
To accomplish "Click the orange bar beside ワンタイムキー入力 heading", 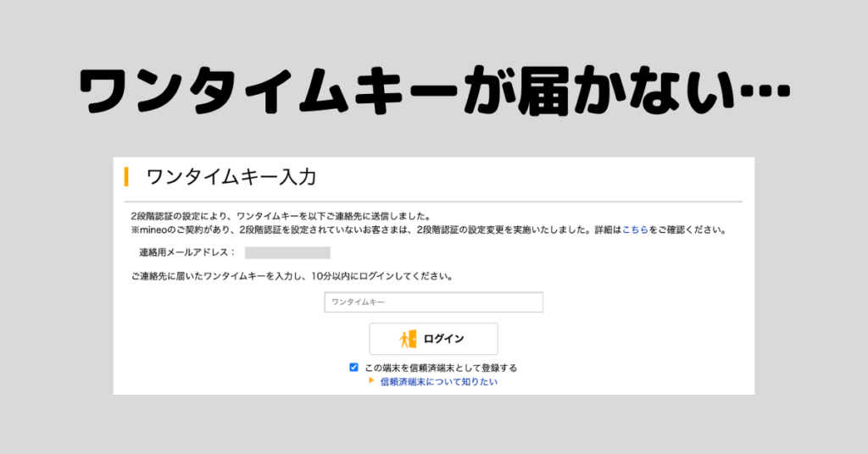I will [127, 177].
